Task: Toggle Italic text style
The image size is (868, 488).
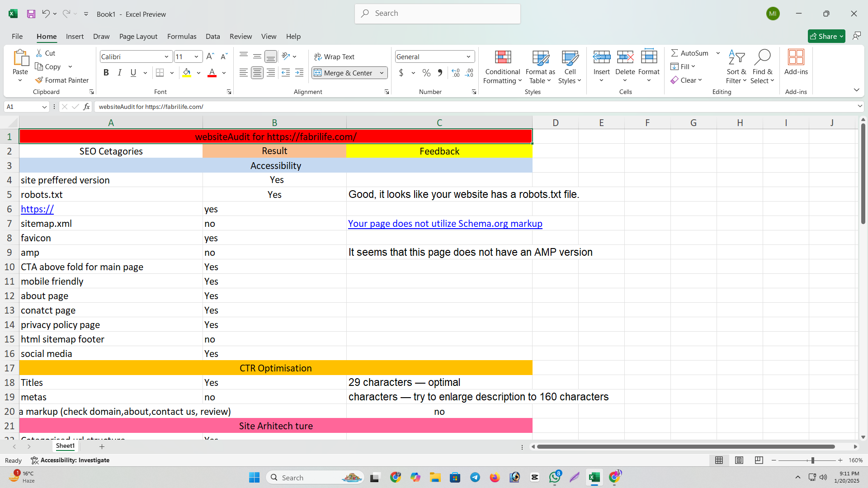Action: (x=119, y=73)
